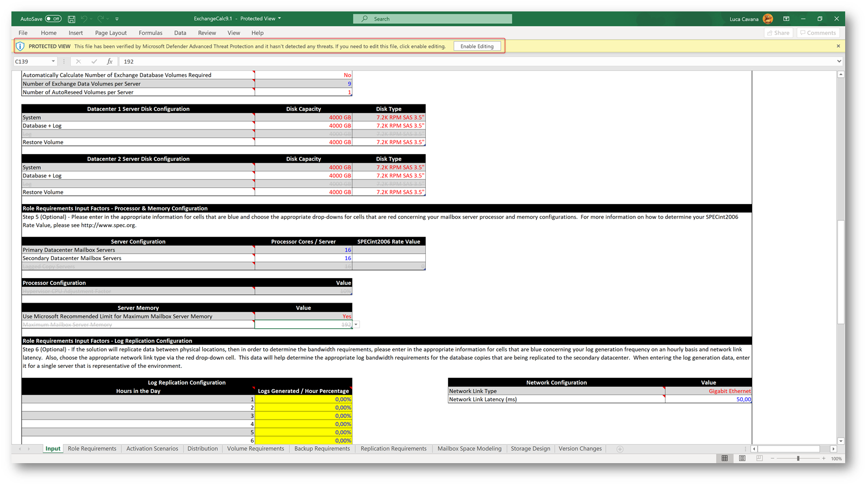
Task: Click the Save disk icon
Action: tap(71, 19)
